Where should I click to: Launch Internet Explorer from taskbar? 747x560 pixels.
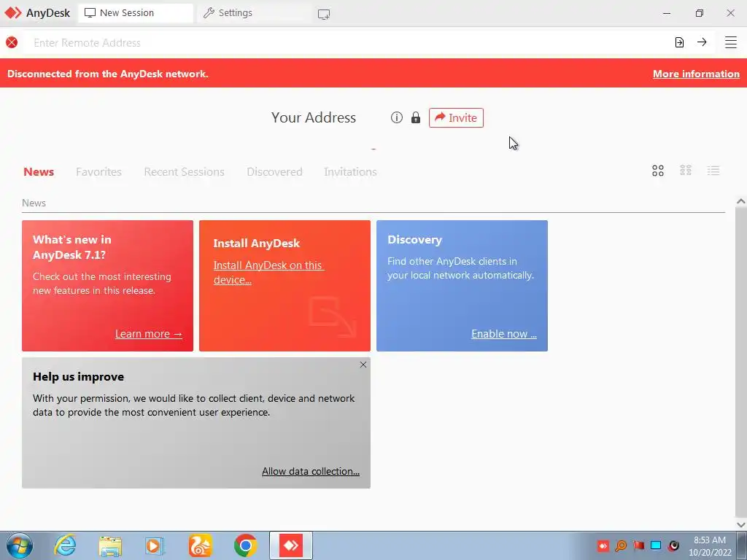coord(65,545)
